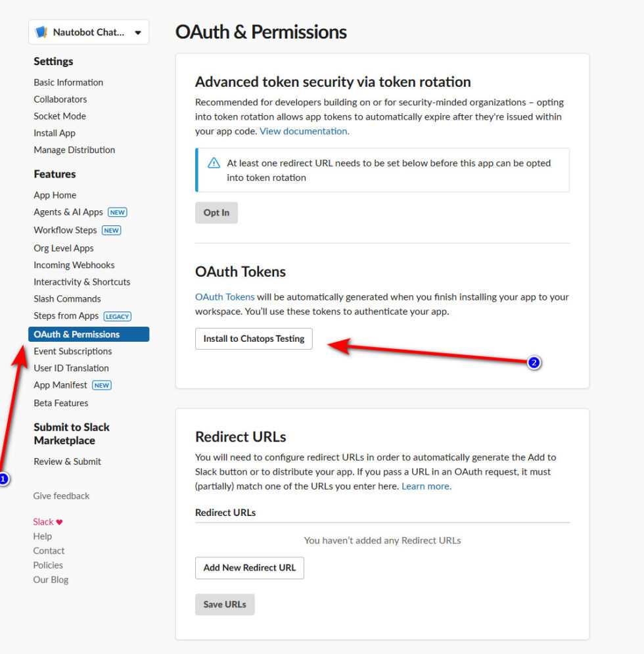Click Add New Redirect URL
Screen dimensions: 644x654
249,568
